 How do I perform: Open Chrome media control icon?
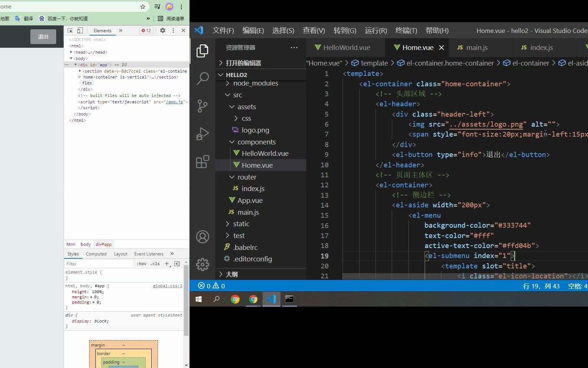(x=157, y=7)
